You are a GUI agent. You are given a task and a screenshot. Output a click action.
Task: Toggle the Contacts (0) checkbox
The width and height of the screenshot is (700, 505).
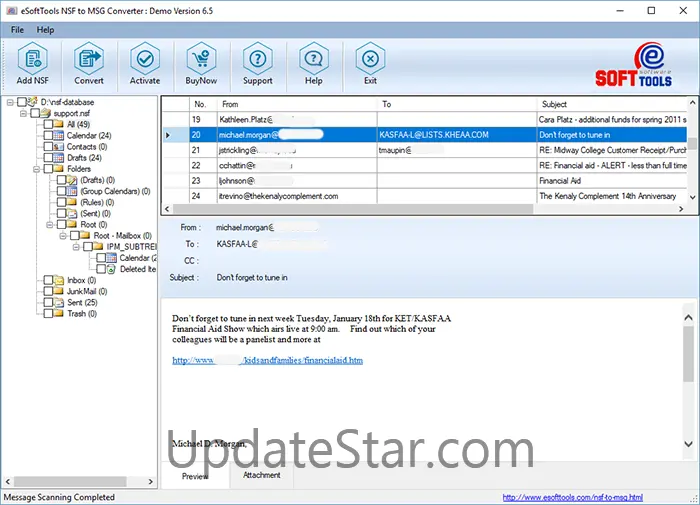tap(48, 146)
